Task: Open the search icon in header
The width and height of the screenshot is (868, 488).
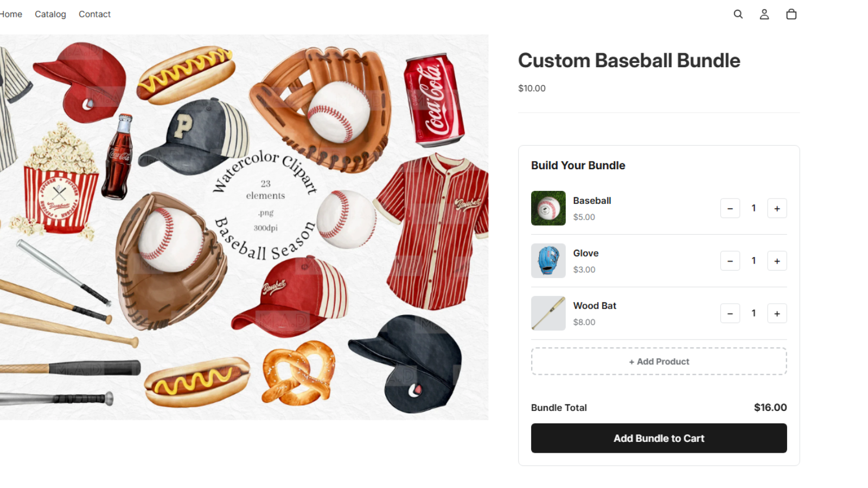Action: pos(738,14)
